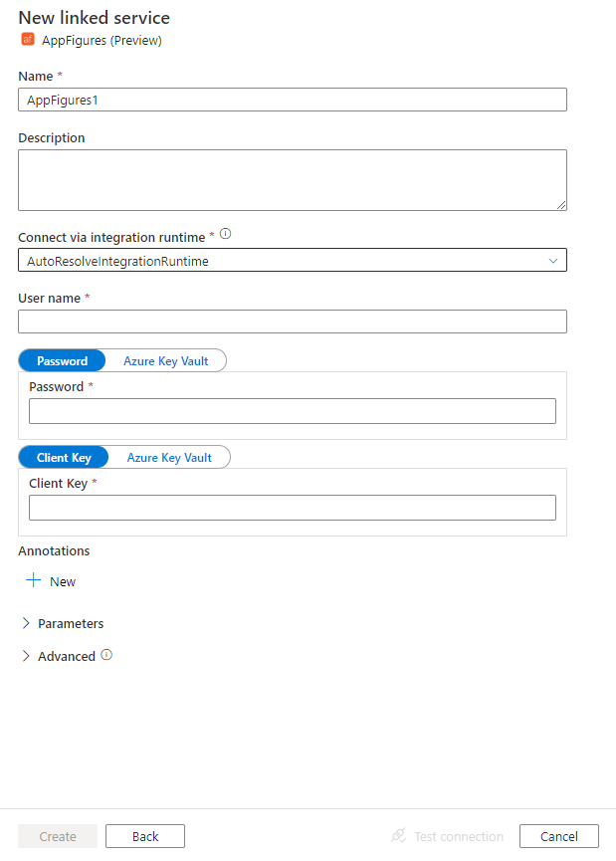Select the Password tab toggle
This screenshot has width=616, height=861.
[62, 360]
